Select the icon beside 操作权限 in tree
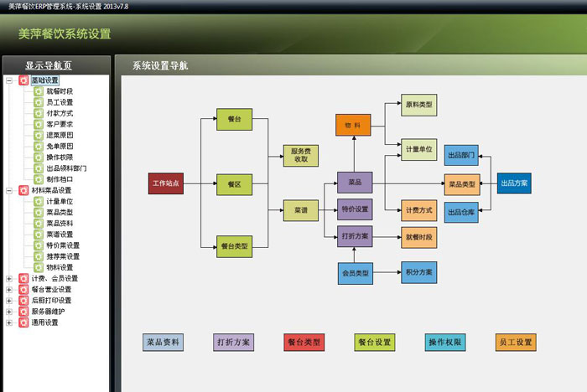The width and height of the screenshot is (587, 392). (39, 157)
